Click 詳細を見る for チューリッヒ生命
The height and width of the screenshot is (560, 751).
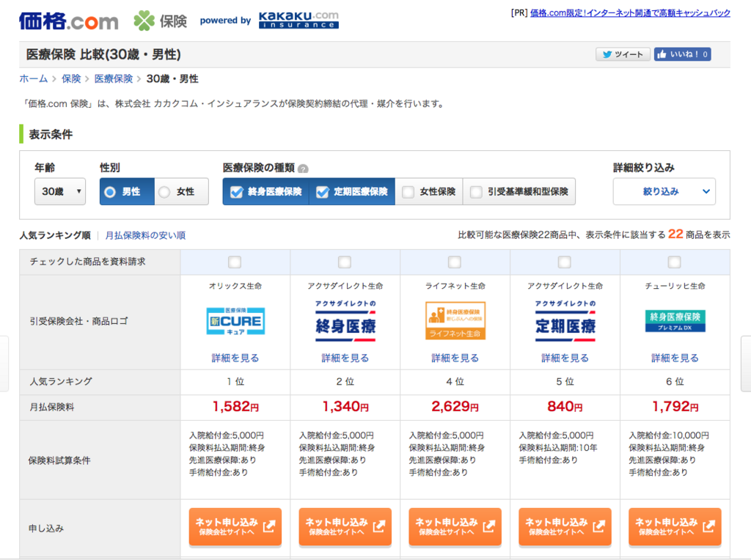(675, 358)
